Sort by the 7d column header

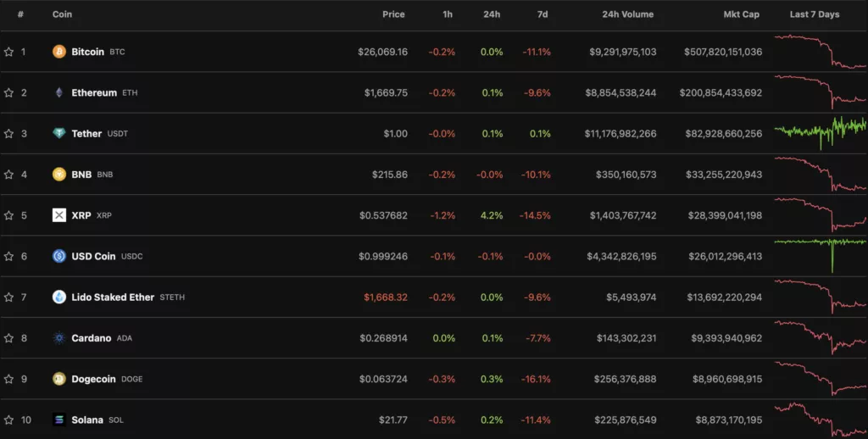click(542, 14)
